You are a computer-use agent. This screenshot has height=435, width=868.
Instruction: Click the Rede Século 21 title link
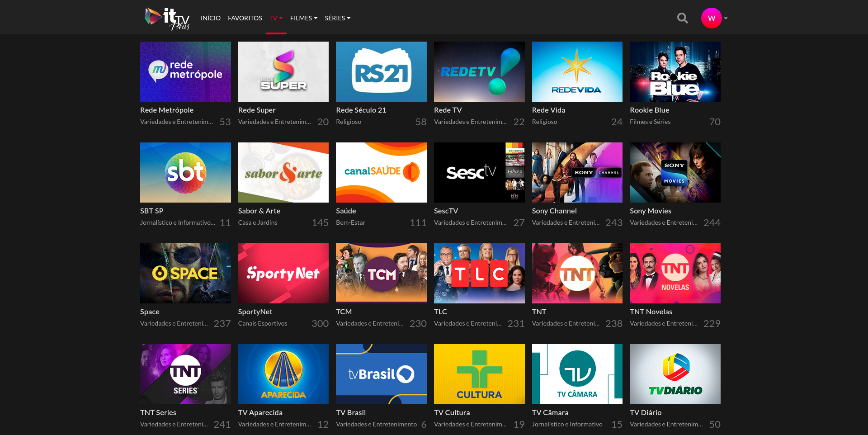click(x=361, y=110)
